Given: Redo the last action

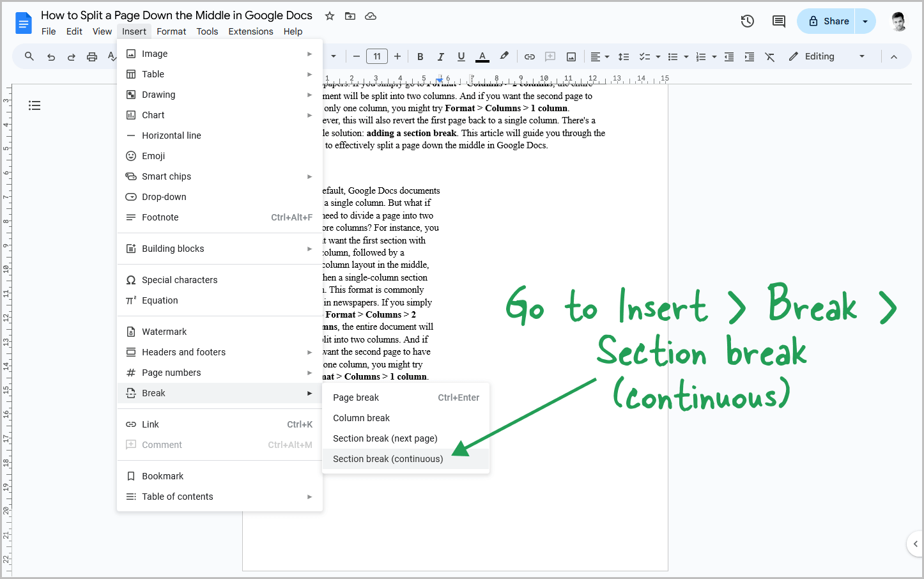Looking at the screenshot, I should (x=72, y=57).
